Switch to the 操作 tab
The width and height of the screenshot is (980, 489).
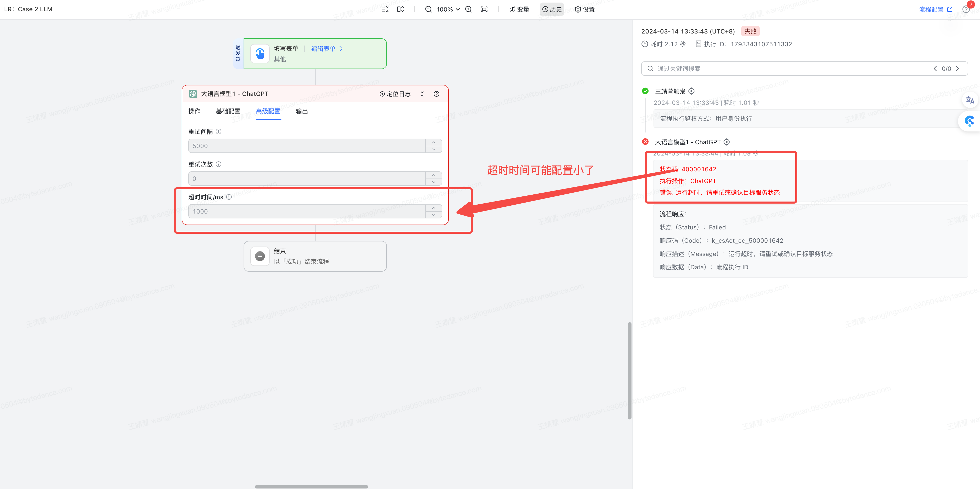[x=194, y=111]
